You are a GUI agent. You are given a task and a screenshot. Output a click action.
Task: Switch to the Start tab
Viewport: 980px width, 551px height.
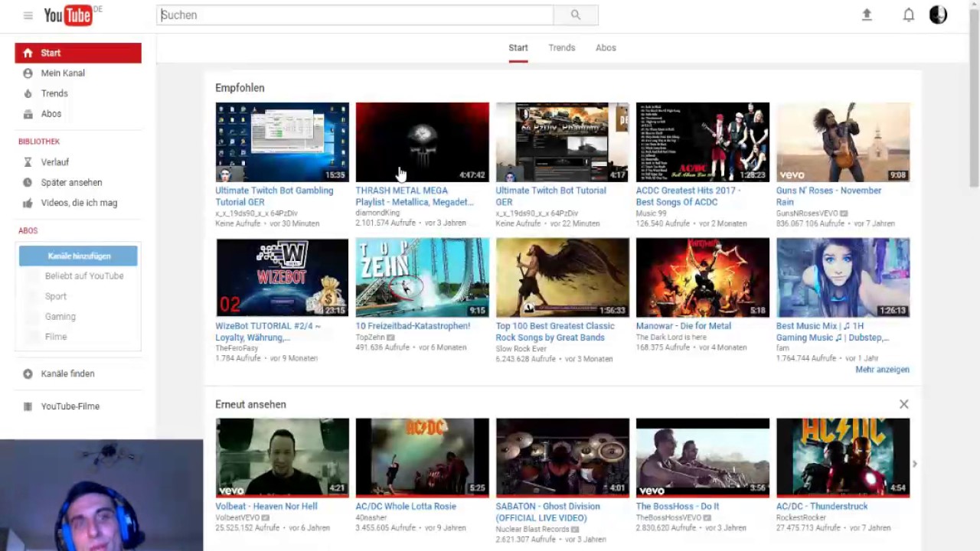518,47
